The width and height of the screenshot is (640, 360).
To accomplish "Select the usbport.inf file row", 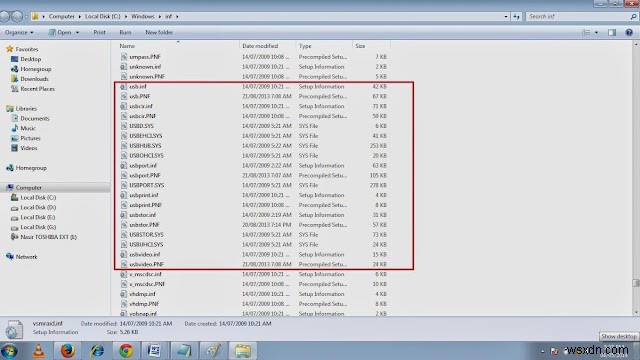I will [253, 166].
